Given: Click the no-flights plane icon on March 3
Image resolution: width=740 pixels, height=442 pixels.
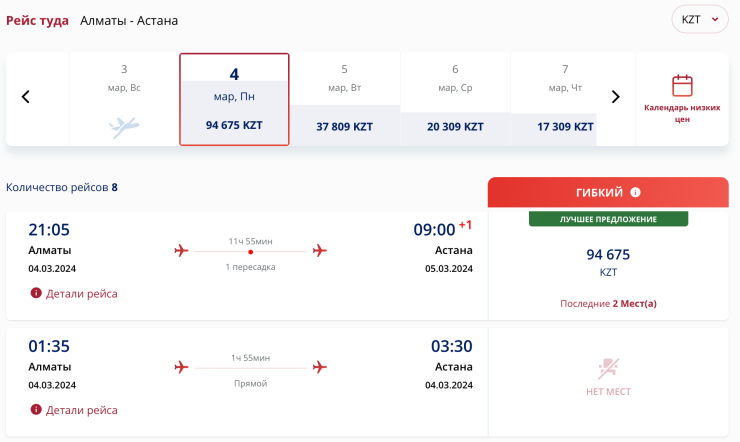Looking at the screenshot, I should [x=124, y=127].
